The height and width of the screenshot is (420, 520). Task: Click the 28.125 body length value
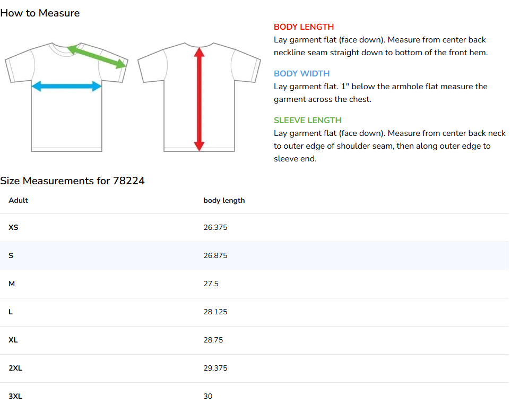coord(215,312)
